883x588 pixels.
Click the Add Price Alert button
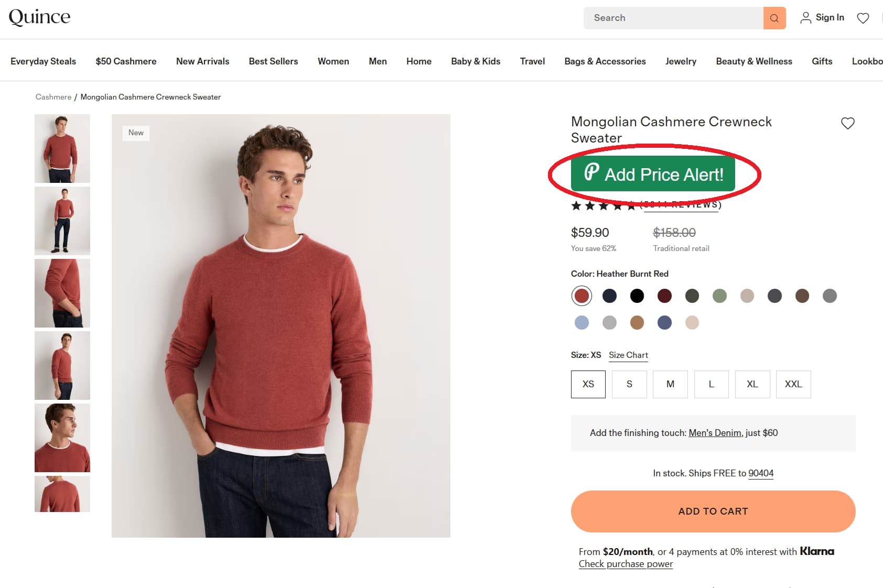tap(653, 174)
